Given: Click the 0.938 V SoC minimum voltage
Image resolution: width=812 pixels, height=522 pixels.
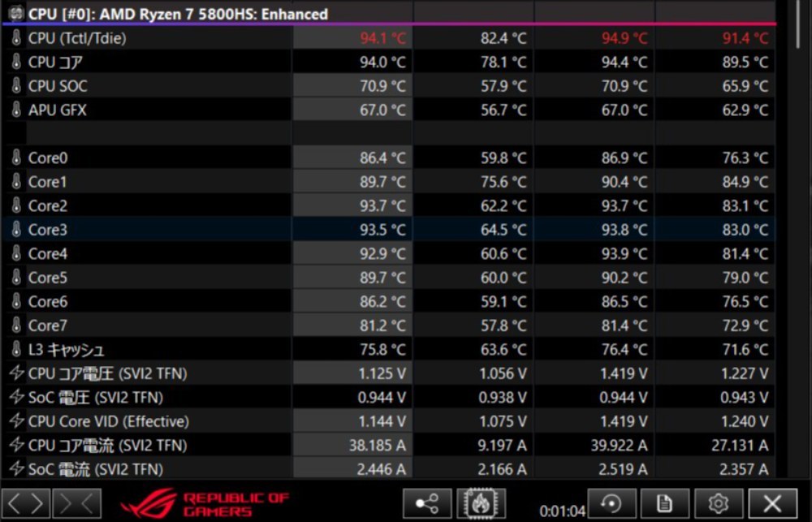Looking at the screenshot, I should (503, 397).
